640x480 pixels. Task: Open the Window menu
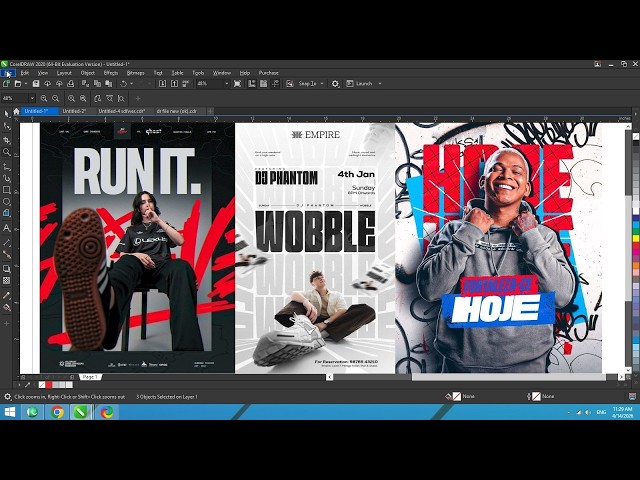[x=222, y=73]
